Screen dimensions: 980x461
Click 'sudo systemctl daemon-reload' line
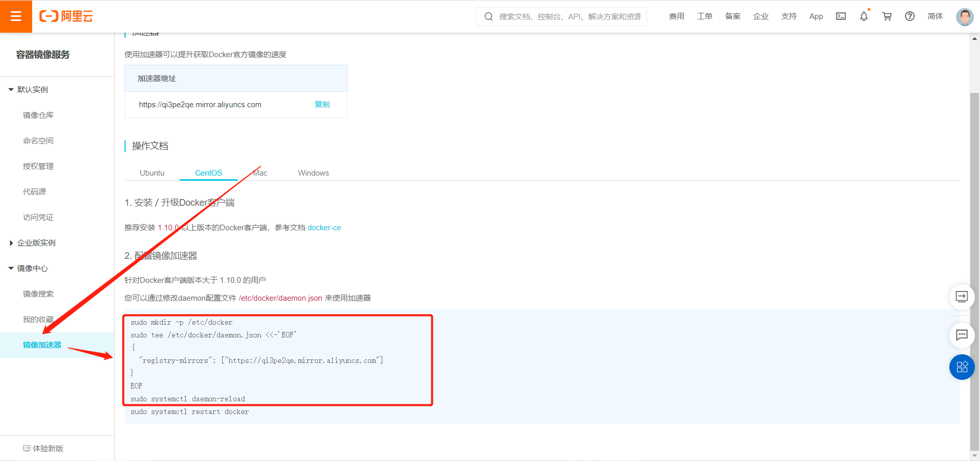tap(188, 399)
